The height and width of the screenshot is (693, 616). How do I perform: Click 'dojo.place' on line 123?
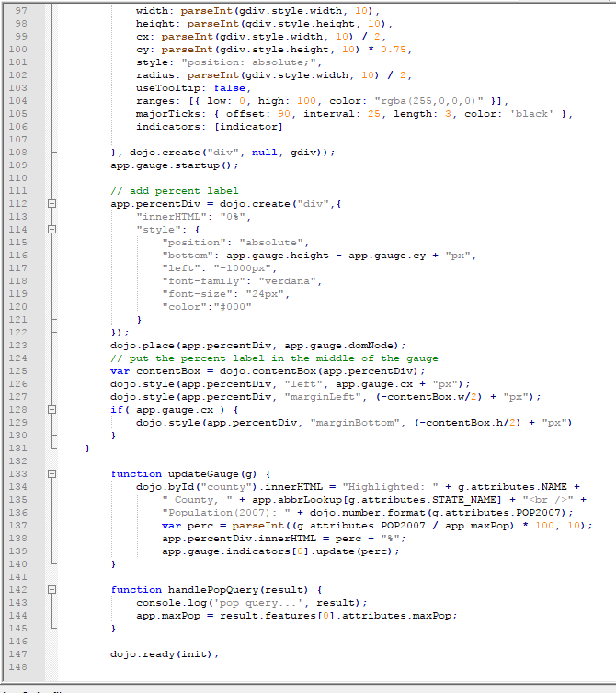(143, 346)
